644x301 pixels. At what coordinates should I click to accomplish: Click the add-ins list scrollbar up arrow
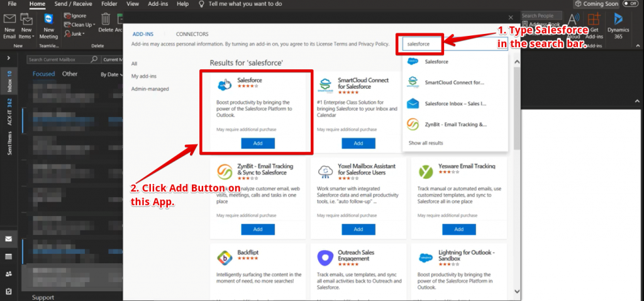click(517, 62)
